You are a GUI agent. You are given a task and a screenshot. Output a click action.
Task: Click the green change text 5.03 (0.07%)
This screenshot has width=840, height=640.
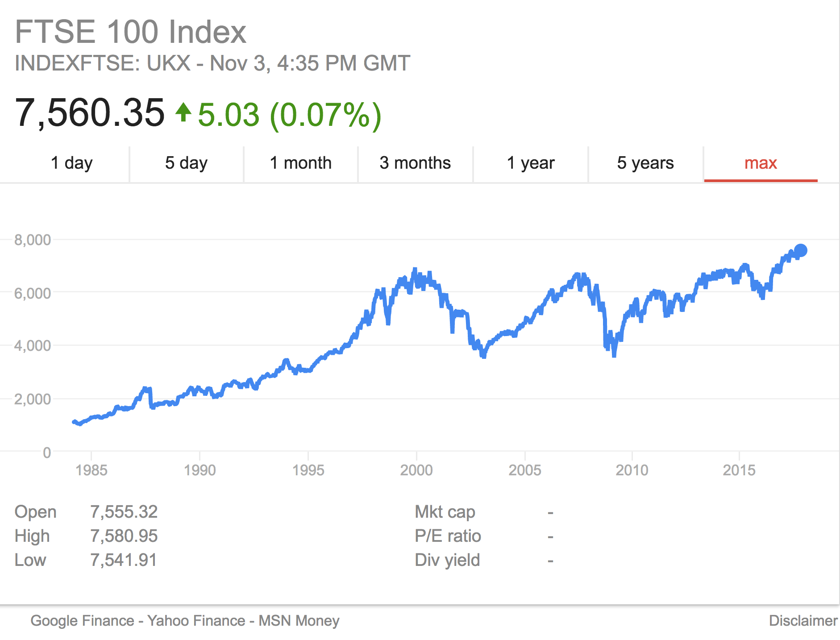point(289,115)
